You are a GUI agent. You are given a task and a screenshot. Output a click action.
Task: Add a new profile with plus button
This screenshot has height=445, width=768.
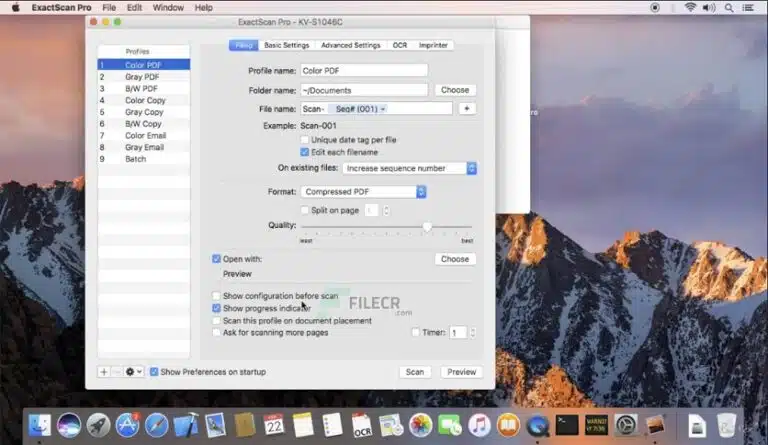coord(103,372)
